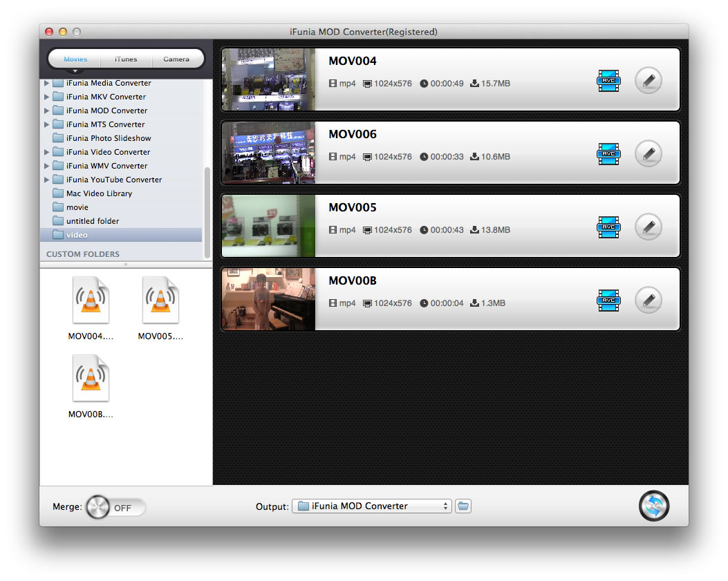Click the 15.7MB file size text

[496, 84]
